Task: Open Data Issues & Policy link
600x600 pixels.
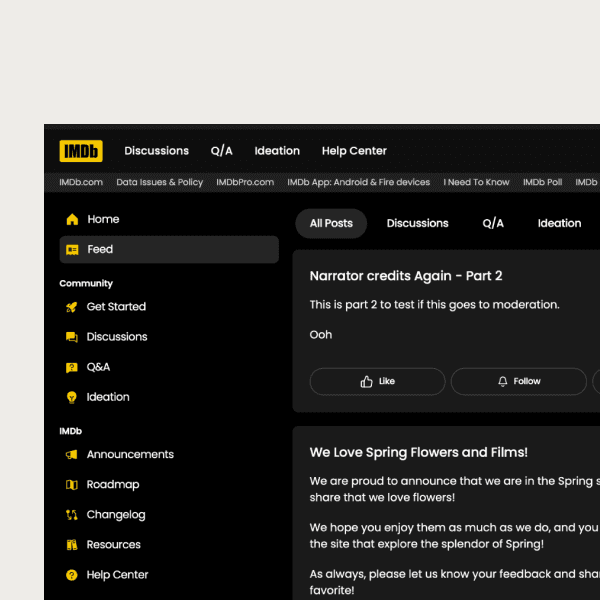Action: (160, 182)
